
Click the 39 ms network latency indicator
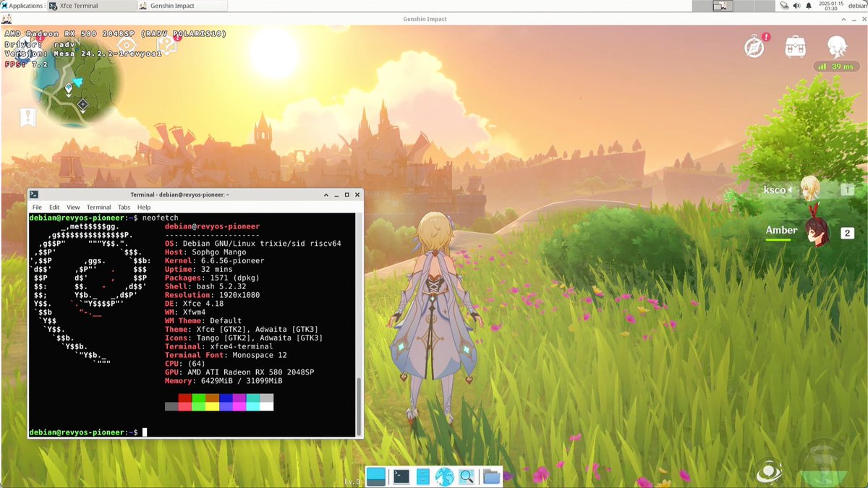(835, 67)
